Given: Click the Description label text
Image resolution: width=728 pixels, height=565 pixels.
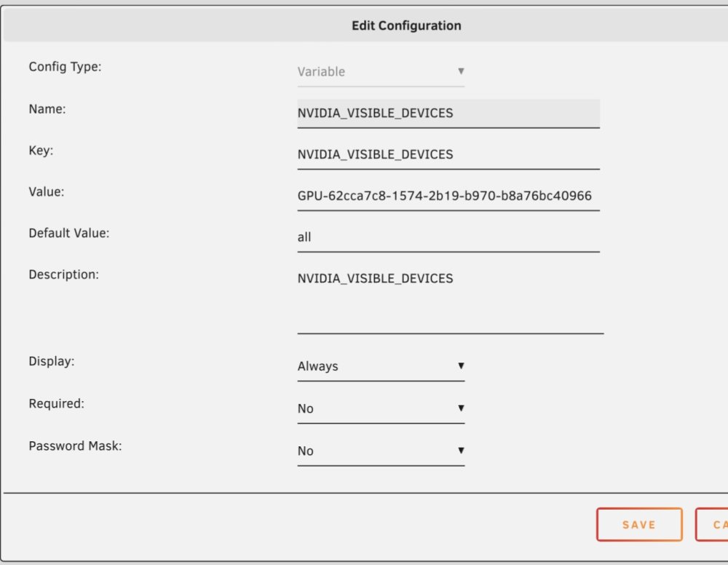Looking at the screenshot, I should point(63,274).
